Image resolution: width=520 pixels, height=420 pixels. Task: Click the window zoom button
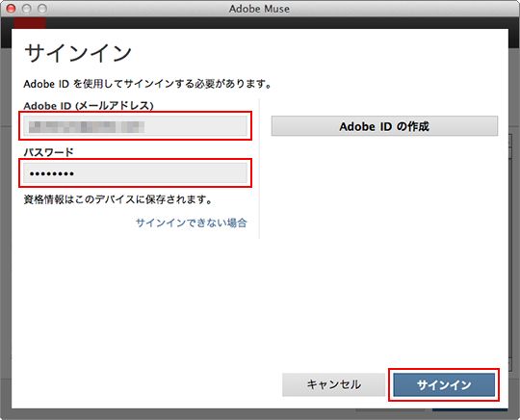point(42,9)
